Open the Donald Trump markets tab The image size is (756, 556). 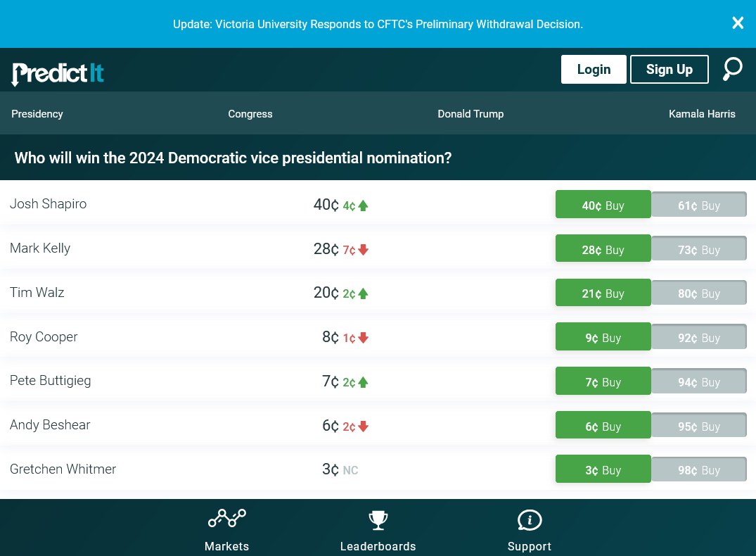470,114
